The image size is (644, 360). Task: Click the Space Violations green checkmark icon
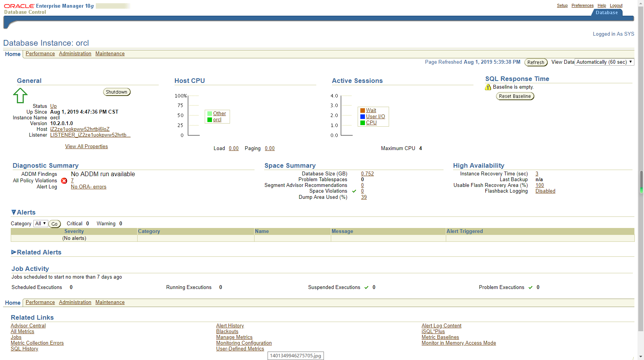354,191
